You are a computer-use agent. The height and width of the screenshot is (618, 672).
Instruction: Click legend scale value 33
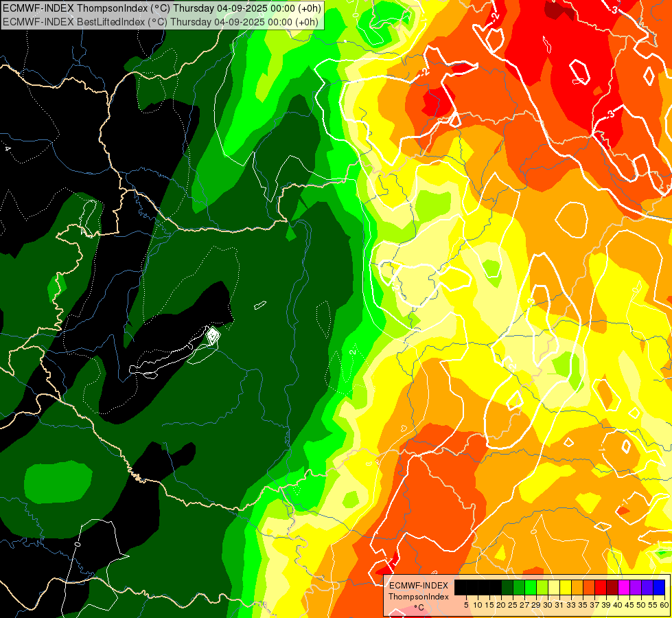pos(572,605)
